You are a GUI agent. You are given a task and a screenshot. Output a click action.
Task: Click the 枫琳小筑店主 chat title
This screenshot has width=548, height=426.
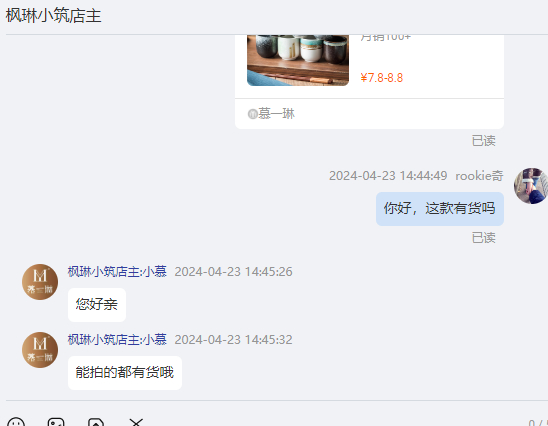point(54,16)
